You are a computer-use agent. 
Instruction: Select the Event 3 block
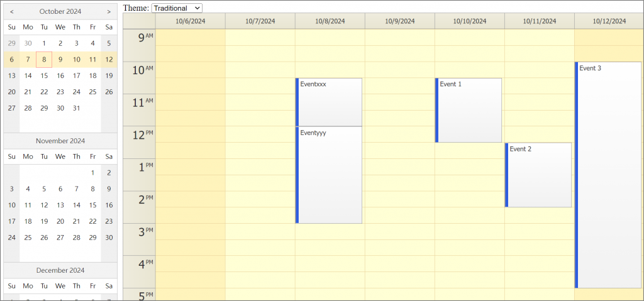(x=608, y=175)
